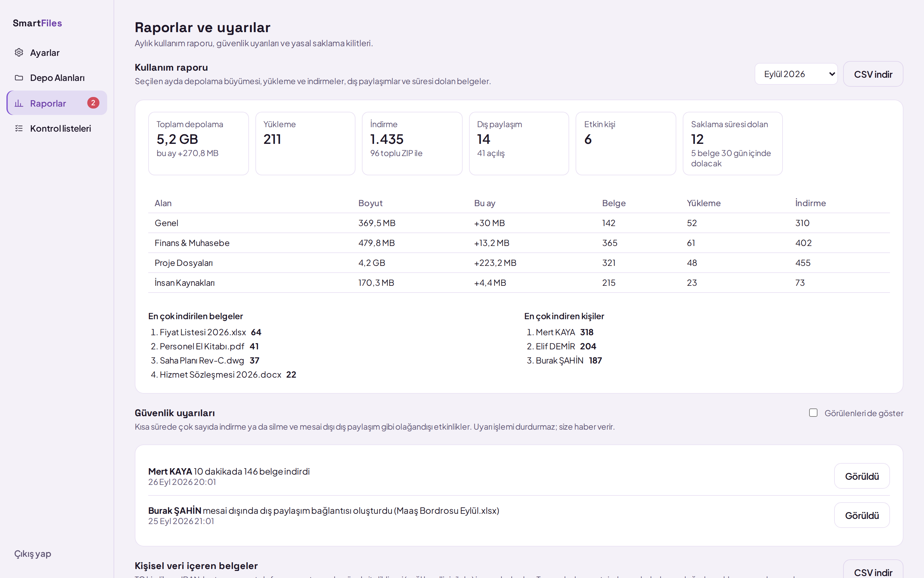Select the İnsan Kaynakları row
Screen dimensions: 924x578
coord(519,283)
